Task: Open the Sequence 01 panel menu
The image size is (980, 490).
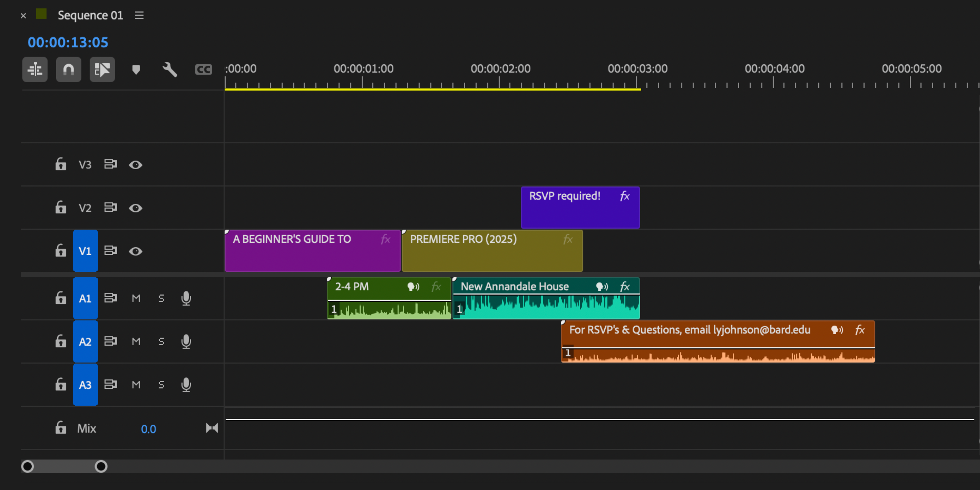Action: pyautogui.click(x=139, y=15)
